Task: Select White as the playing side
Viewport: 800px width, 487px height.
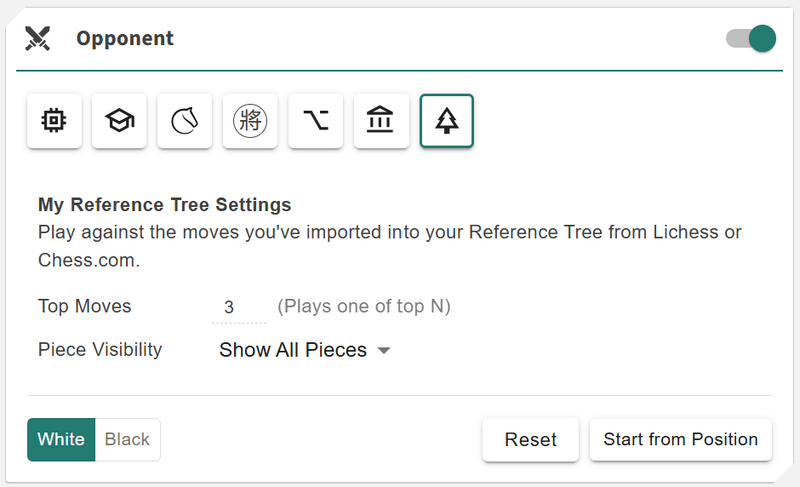Action: (61, 439)
